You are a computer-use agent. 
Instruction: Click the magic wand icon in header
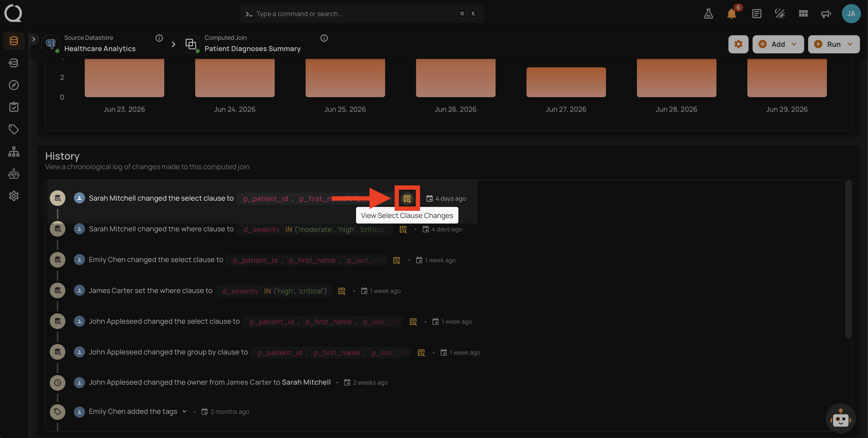click(780, 14)
